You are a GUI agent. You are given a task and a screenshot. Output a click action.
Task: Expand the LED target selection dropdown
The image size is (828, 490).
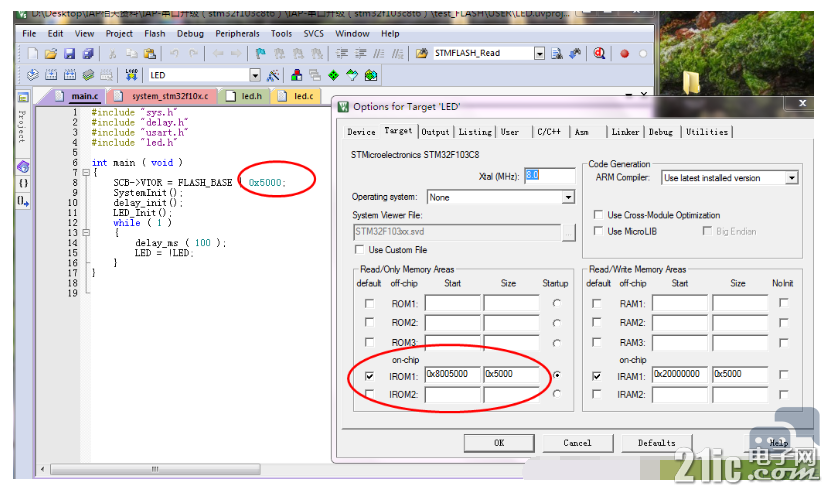pos(255,76)
